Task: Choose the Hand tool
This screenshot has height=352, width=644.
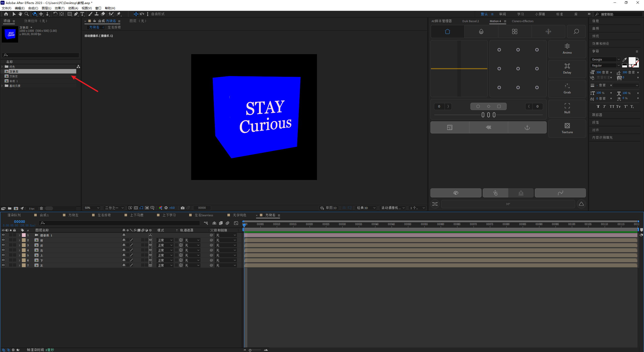Action: click(x=20, y=14)
